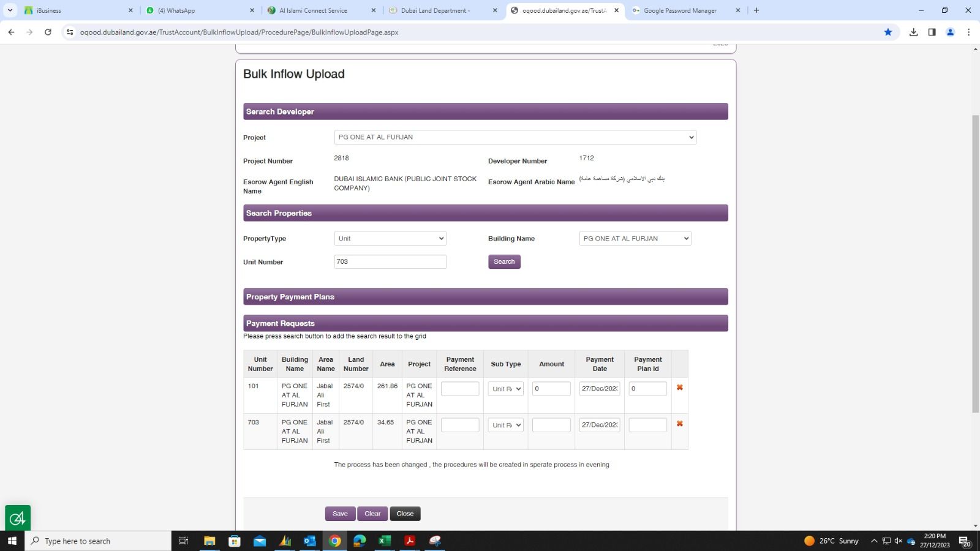Screen dimensions: 980x551
Task: Open Adobe Acrobat from taskbar
Action: click(x=410, y=541)
